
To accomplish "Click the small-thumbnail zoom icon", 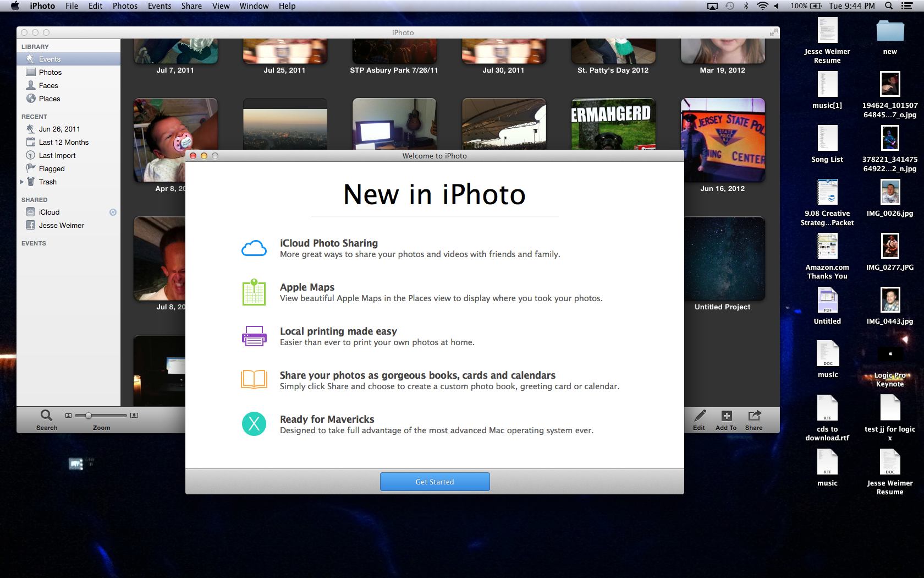I will [x=68, y=416].
